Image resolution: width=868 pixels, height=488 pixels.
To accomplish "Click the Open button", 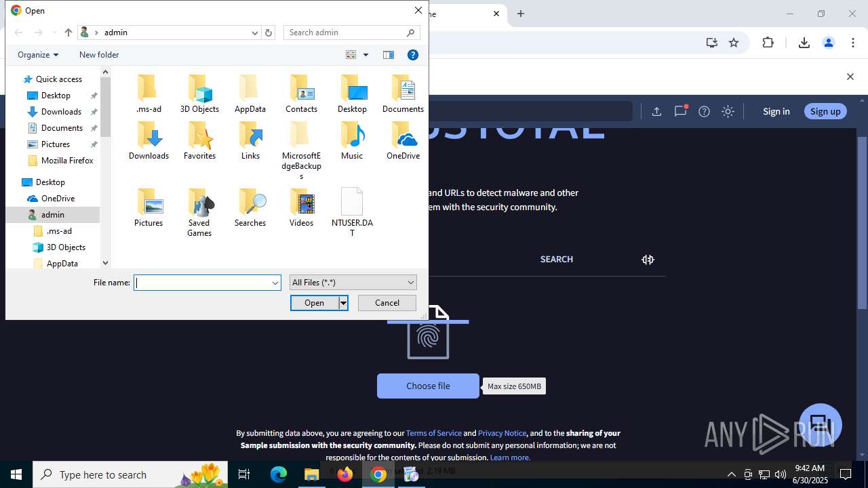I will click(315, 303).
